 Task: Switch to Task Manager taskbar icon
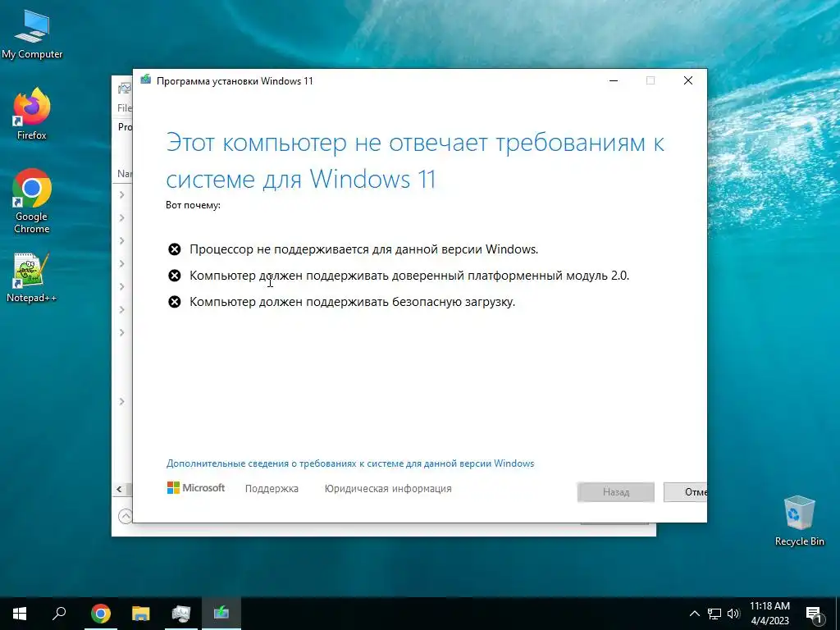pos(181,614)
